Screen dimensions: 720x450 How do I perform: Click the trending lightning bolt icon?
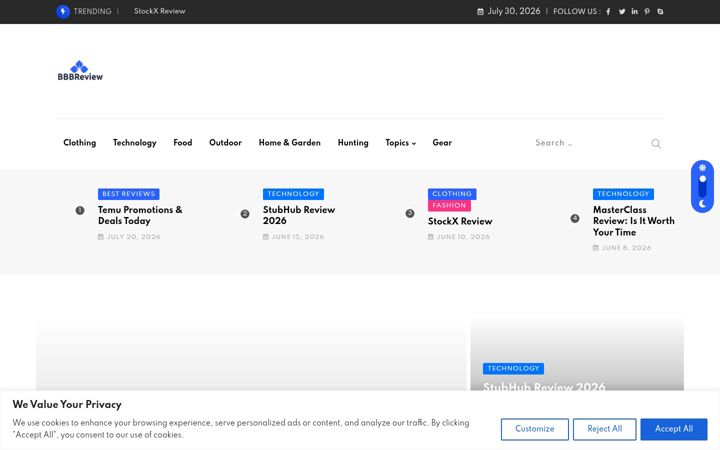[x=63, y=11]
